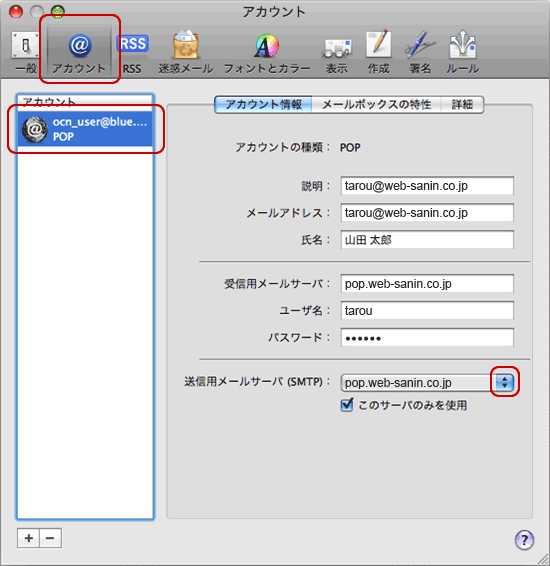The height and width of the screenshot is (566, 550).
Task: Click the パスワード password field
Action: (x=427, y=338)
